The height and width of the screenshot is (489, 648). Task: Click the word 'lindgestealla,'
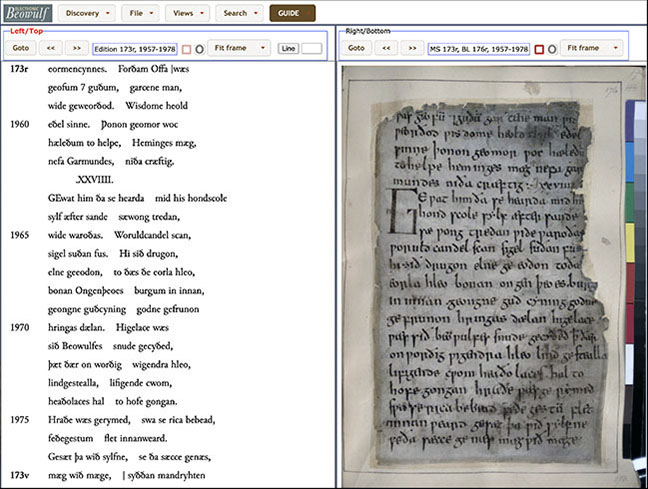click(x=73, y=383)
